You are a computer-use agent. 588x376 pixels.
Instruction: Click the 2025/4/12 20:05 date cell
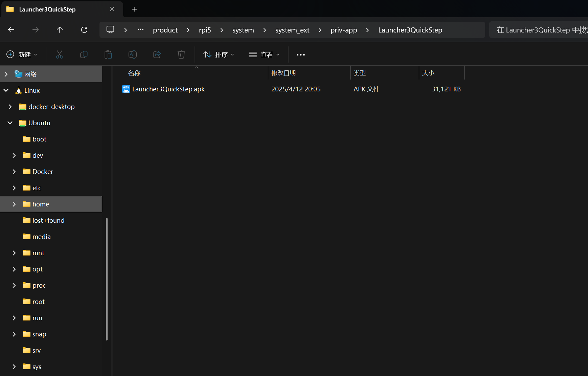pos(296,89)
